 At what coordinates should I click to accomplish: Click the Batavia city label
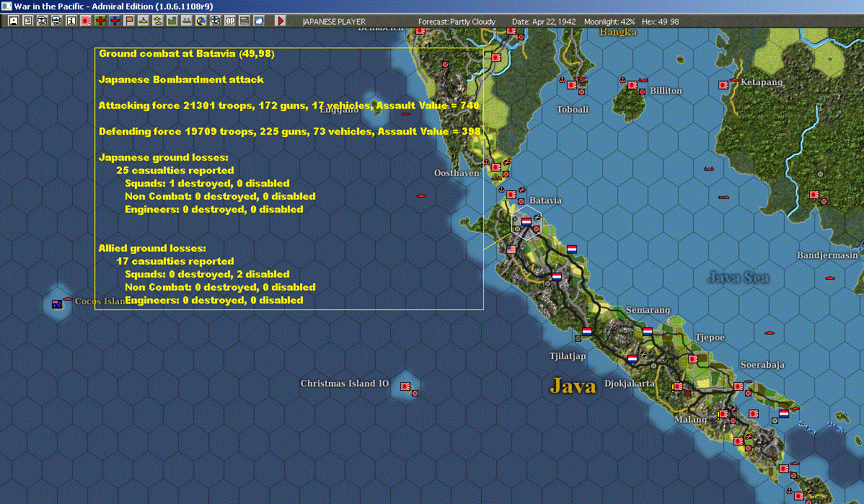click(x=545, y=200)
